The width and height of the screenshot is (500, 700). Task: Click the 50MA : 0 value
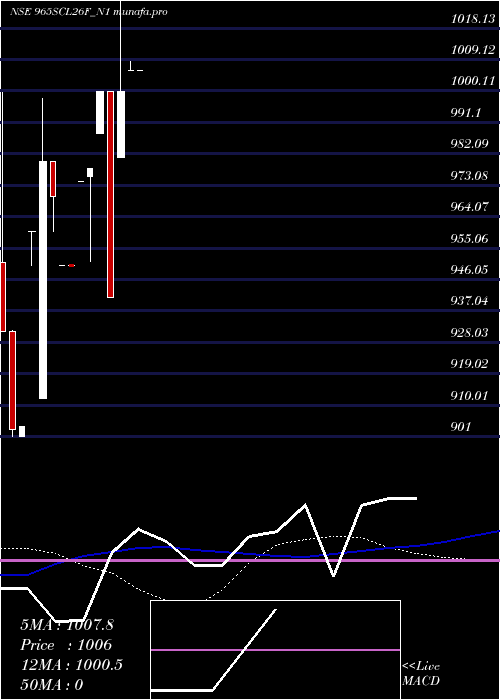pyautogui.click(x=52, y=685)
